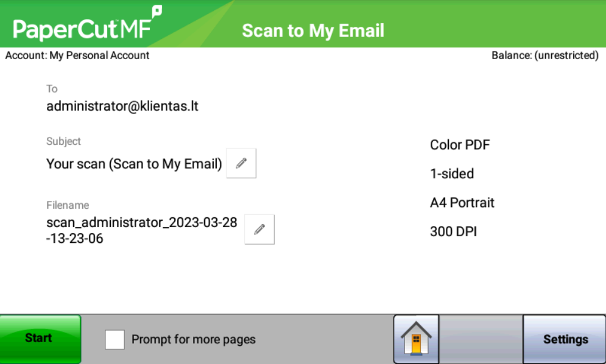
Task: Click the pencil icon to edit the Subject
Action: (x=241, y=163)
